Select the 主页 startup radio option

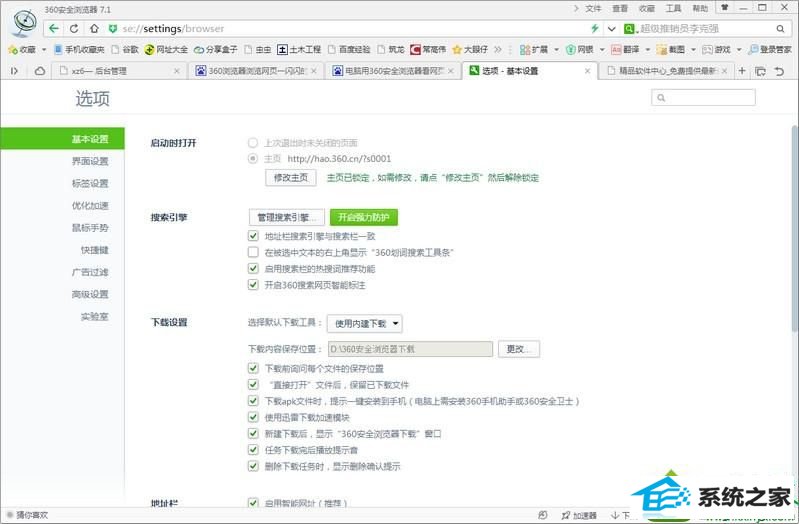(253, 159)
